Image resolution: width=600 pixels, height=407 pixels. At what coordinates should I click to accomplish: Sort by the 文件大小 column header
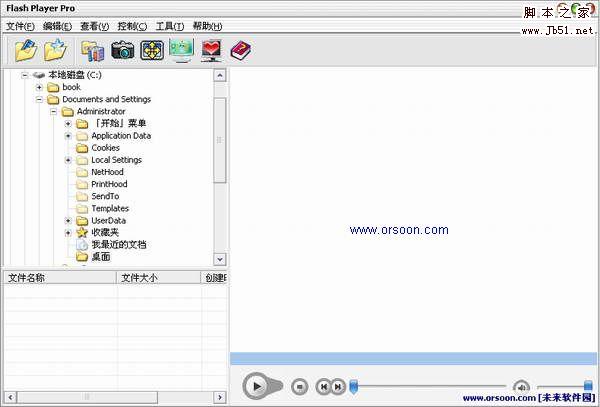pyautogui.click(x=158, y=278)
